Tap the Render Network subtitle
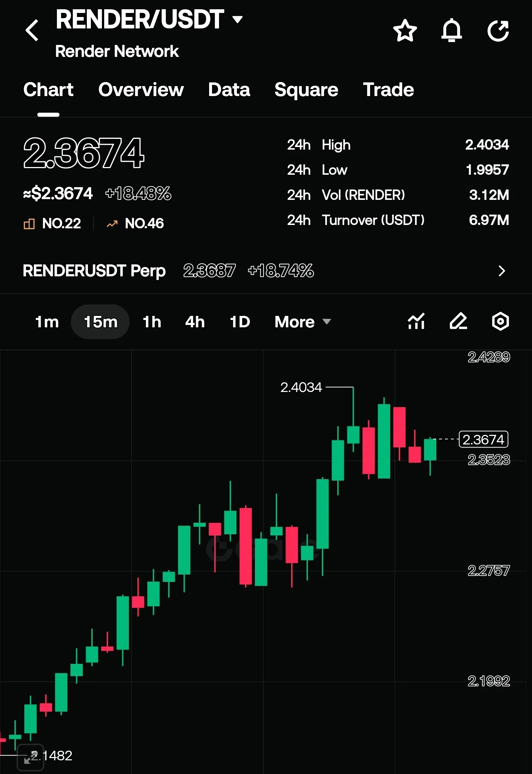 coord(117,51)
